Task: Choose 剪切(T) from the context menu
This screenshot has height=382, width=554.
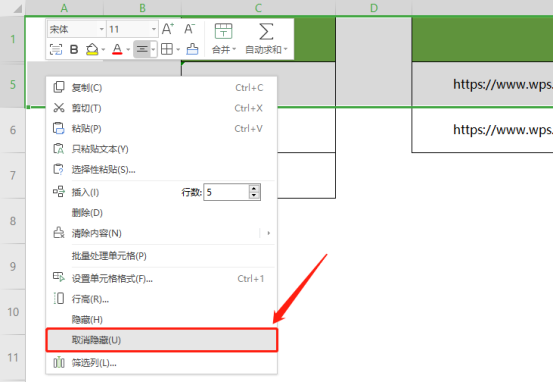Action: tap(161, 108)
